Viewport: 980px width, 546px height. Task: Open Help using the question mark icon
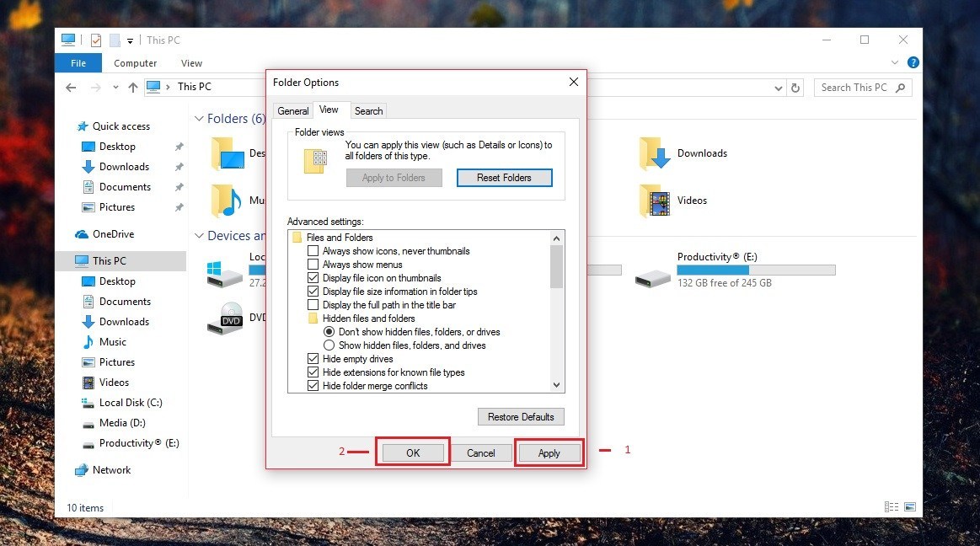[x=913, y=62]
